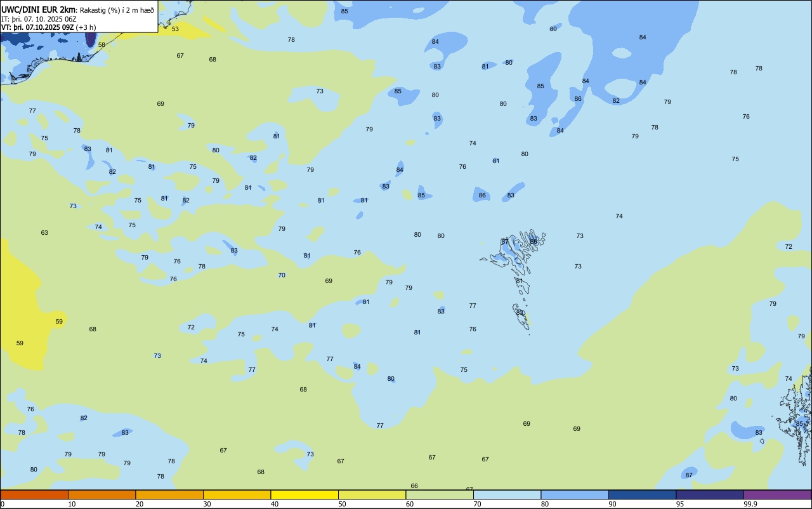Pick the 20–30 amber legend swatch
The height and width of the screenshot is (509, 812).
coord(169,494)
